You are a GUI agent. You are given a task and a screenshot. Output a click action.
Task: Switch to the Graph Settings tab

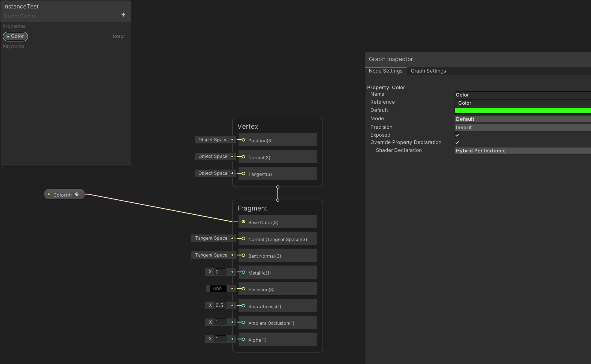428,71
